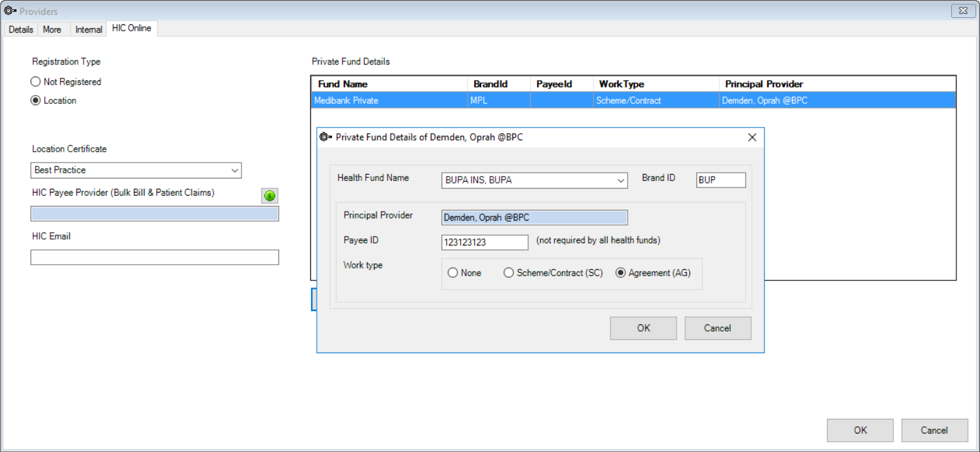Click the Principal Provider column header
This screenshot has width=980, height=452.
pyautogui.click(x=837, y=84)
